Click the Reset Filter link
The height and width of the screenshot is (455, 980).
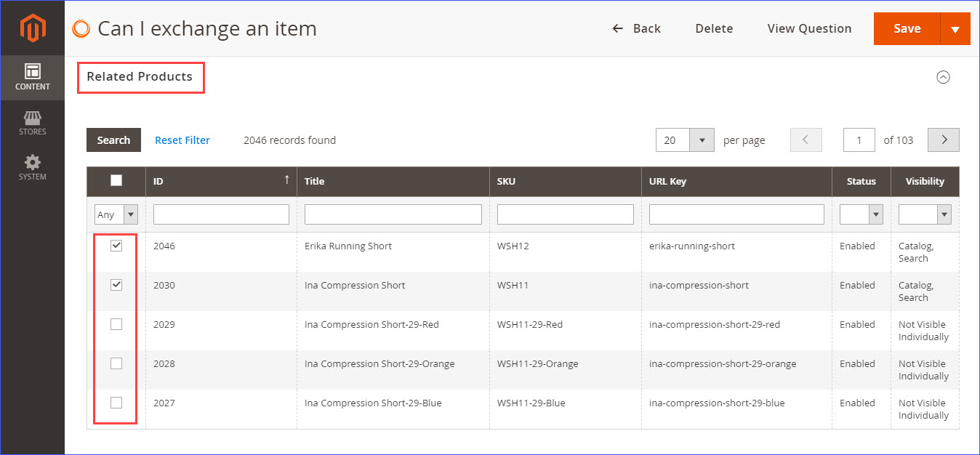coord(182,140)
